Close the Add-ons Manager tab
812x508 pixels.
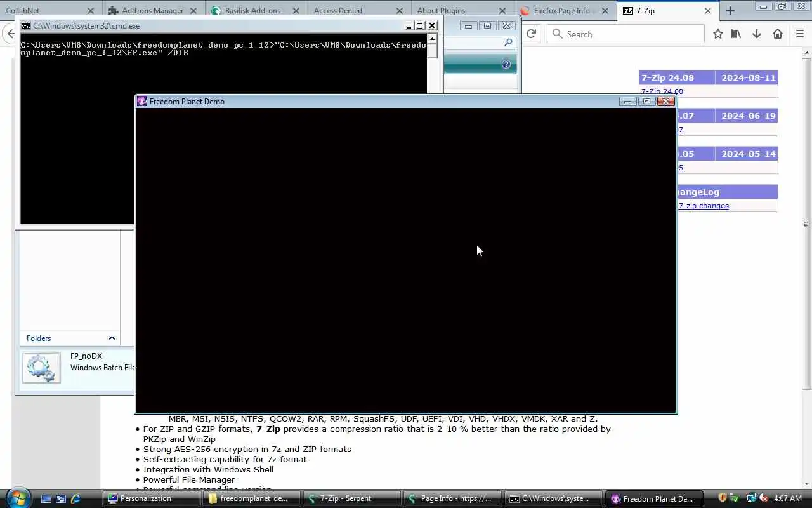click(193, 11)
